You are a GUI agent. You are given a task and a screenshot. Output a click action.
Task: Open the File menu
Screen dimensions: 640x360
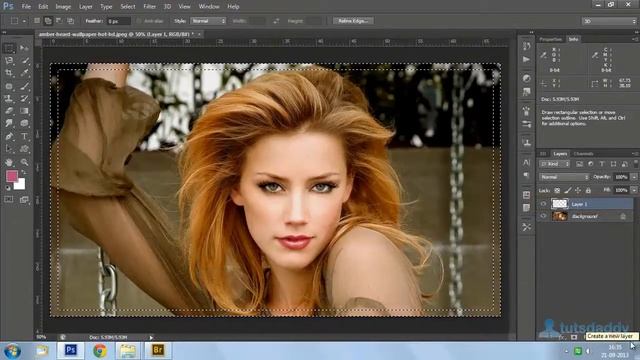tap(26, 7)
